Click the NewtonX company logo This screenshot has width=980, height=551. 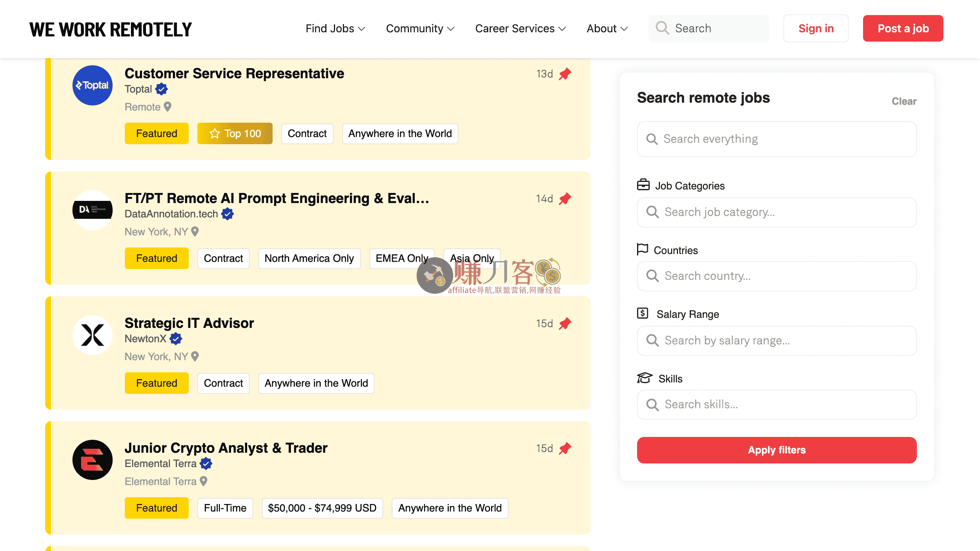tap(93, 335)
